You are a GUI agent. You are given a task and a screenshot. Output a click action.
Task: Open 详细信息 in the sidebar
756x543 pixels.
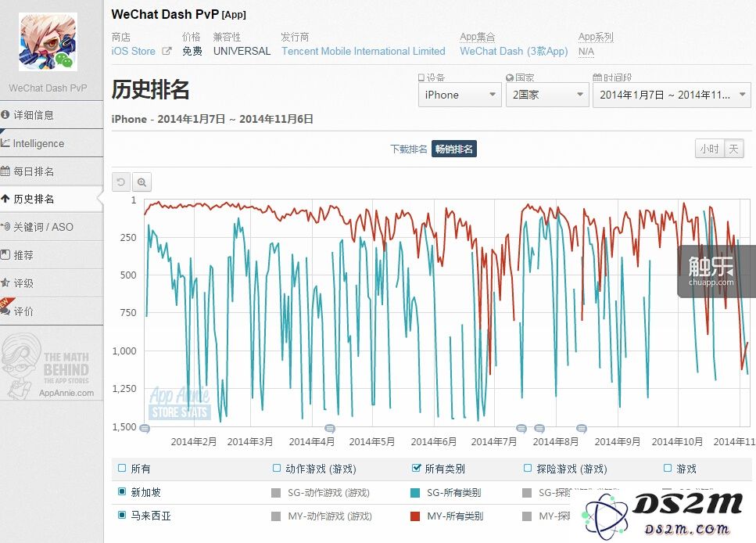coord(51,115)
